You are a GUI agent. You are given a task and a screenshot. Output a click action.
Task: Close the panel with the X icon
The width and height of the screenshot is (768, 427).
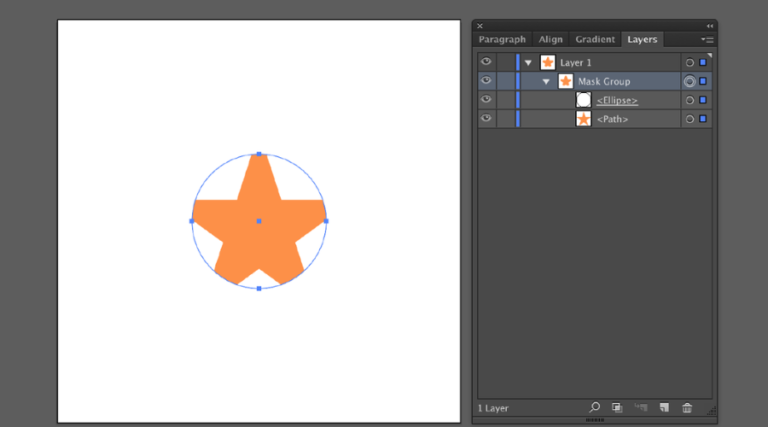point(480,26)
